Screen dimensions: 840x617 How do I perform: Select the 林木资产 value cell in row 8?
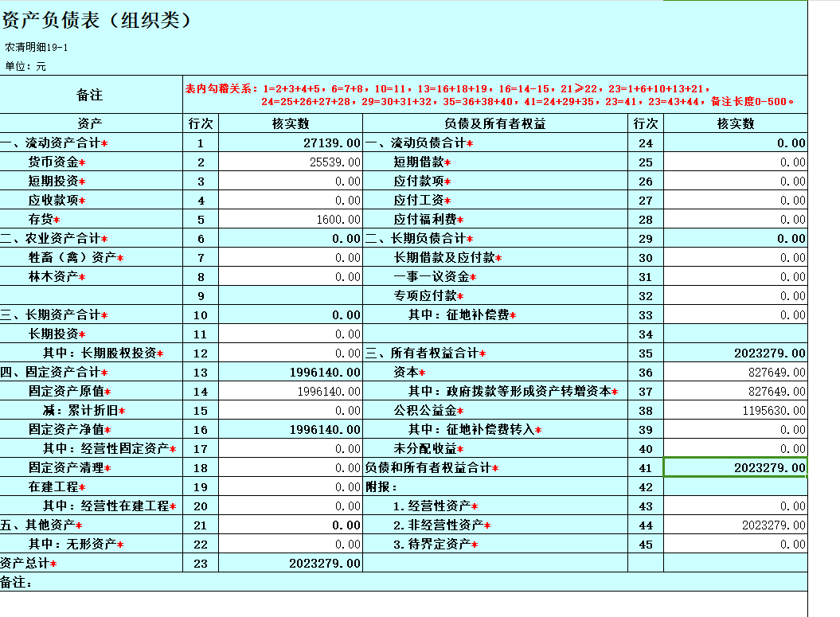pos(291,277)
